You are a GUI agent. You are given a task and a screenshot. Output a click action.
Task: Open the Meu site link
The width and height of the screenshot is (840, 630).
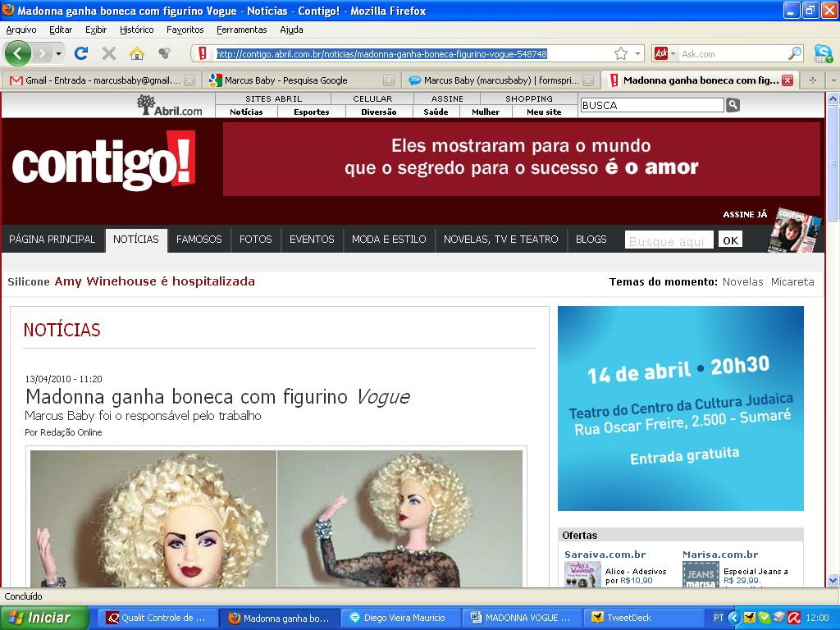pos(544,112)
